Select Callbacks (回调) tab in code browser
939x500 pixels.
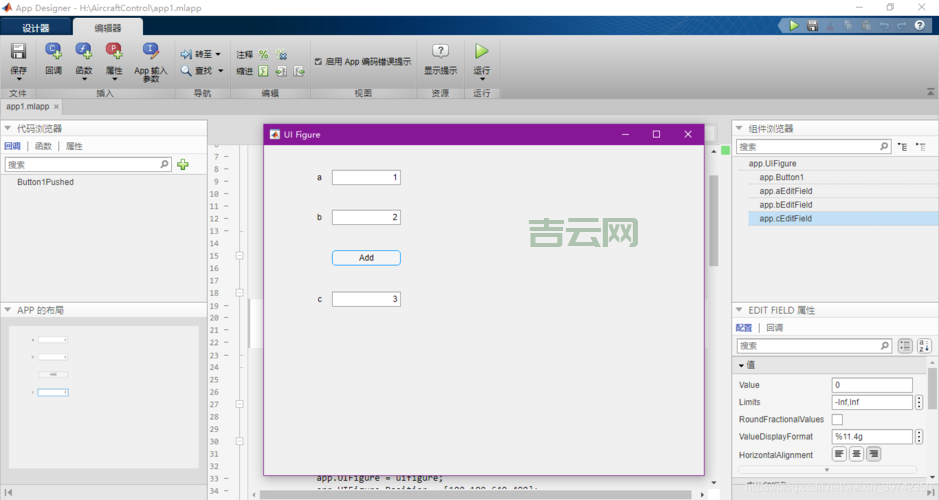(x=12, y=146)
